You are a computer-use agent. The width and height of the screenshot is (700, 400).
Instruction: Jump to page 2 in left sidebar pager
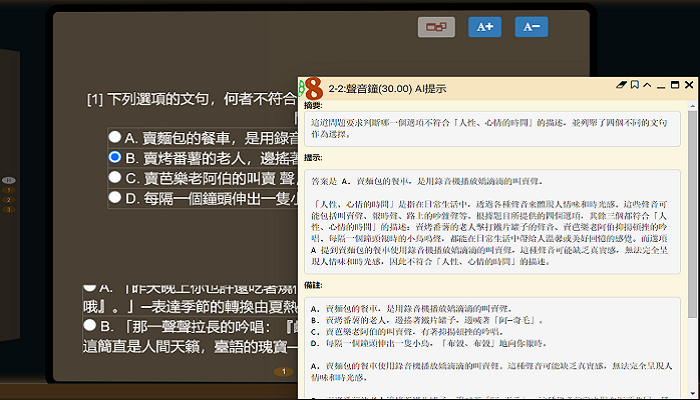coord(9,200)
